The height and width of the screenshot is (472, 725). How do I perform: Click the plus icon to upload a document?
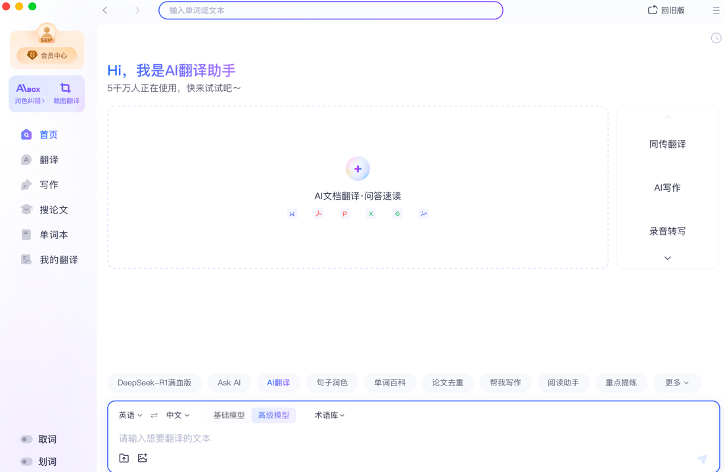(x=357, y=168)
